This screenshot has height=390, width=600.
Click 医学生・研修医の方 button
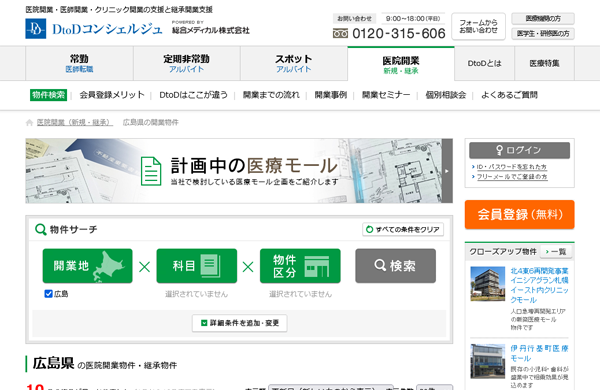(x=543, y=34)
